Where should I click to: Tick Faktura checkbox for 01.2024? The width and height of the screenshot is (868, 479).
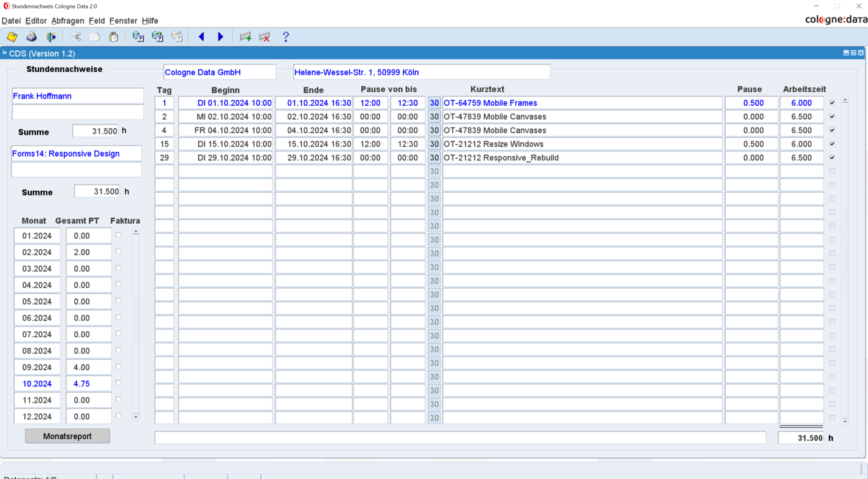point(119,235)
